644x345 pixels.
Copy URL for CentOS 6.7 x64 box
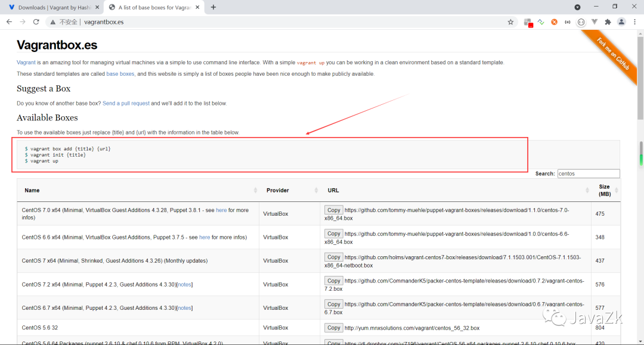(x=333, y=304)
